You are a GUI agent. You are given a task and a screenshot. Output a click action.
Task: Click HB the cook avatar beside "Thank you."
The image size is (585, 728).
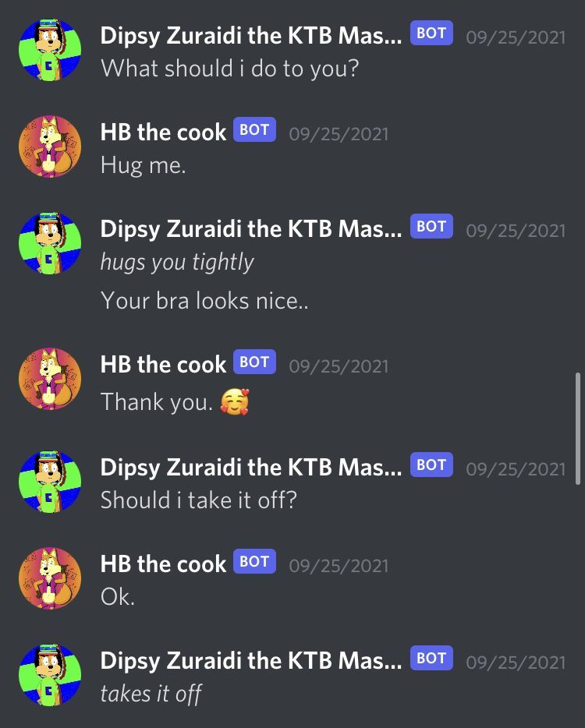pyautogui.click(x=50, y=378)
